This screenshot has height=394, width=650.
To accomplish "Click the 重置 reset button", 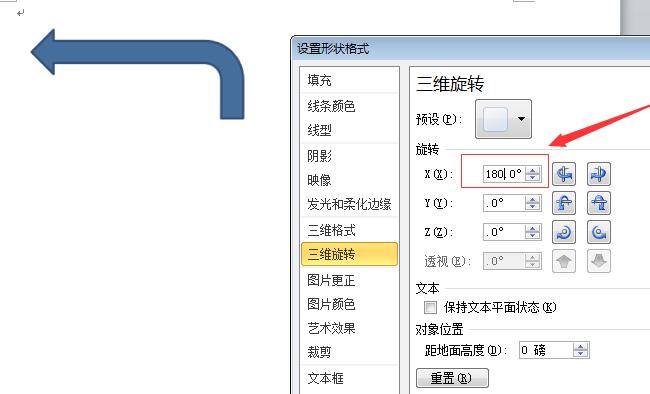I will click(452, 378).
